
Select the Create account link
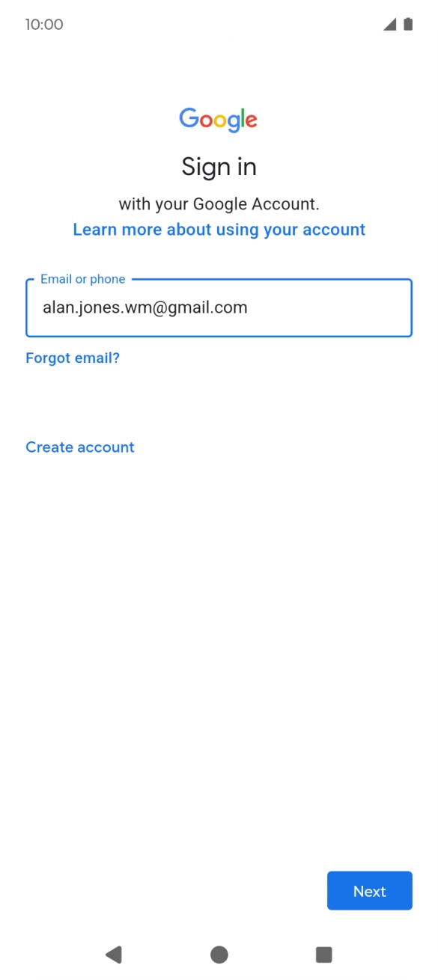pyautogui.click(x=80, y=447)
